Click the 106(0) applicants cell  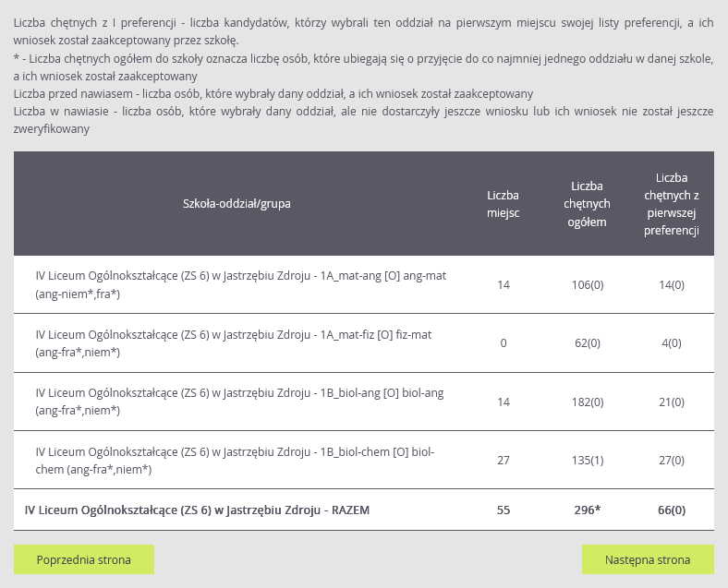pyautogui.click(x=587, y=284)
